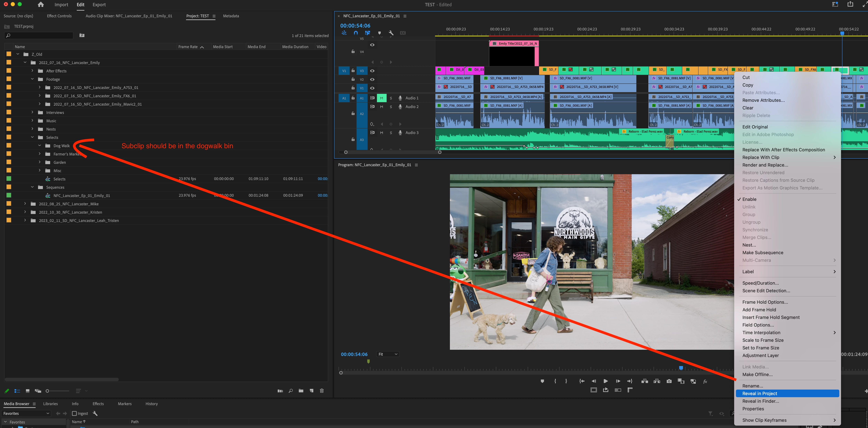Open the Fit zoom level dropdown

point(388,354)
